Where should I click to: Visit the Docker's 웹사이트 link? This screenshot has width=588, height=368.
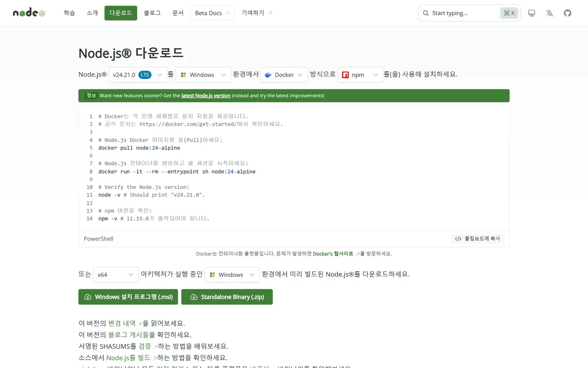coord(336,254)
